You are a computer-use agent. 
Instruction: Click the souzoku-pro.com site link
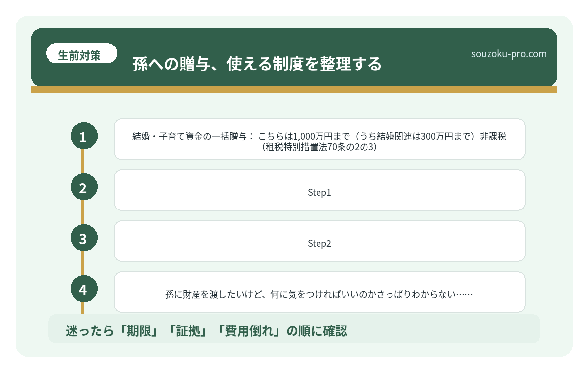click(x=509, y=54)
